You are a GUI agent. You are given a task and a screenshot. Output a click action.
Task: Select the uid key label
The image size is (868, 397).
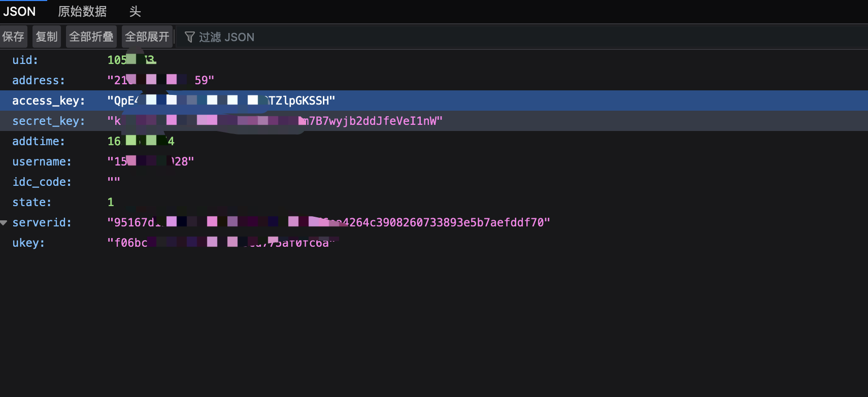point(25,60)
